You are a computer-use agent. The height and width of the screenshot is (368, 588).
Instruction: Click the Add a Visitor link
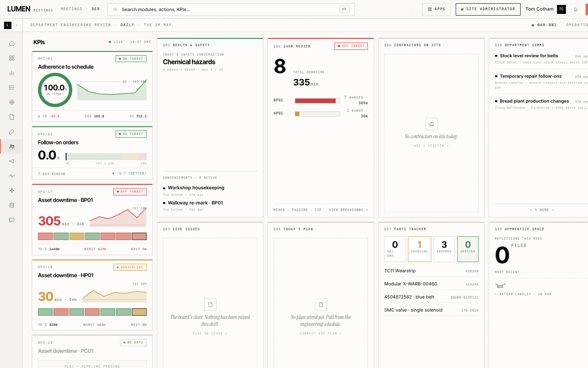coord(431,146)
